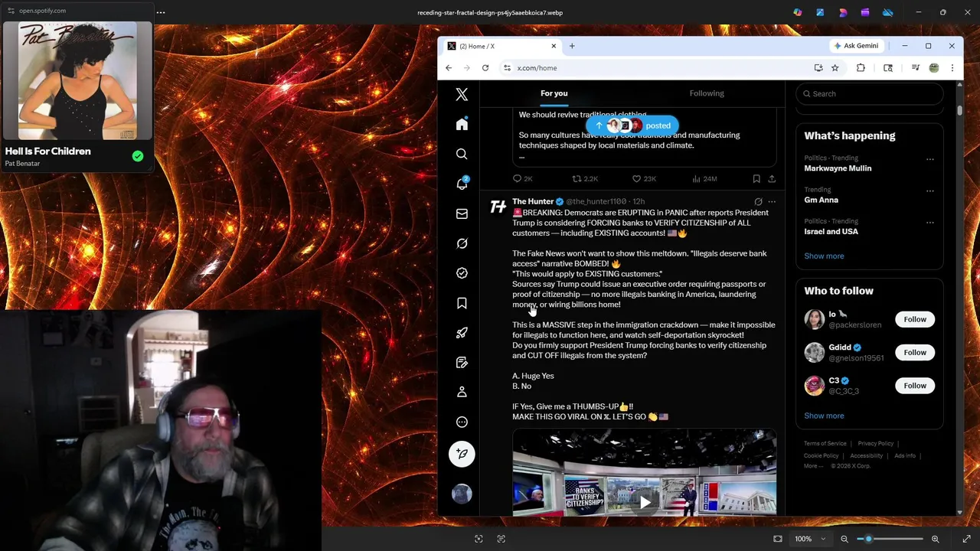The height and width of the screenshot is (551, 980).
Task: Open Home in the X sidebar
Action: tap(462, 124)
